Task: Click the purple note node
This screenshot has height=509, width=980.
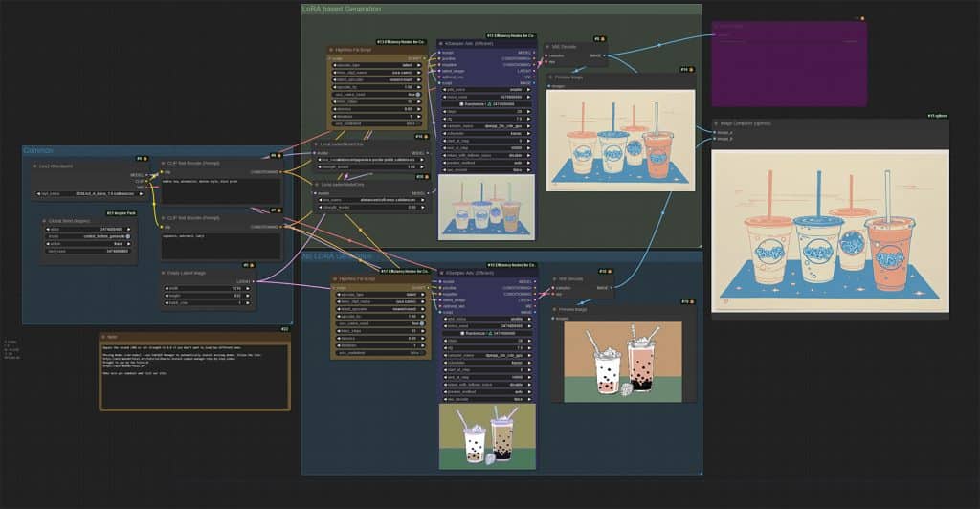Action: 789,63
